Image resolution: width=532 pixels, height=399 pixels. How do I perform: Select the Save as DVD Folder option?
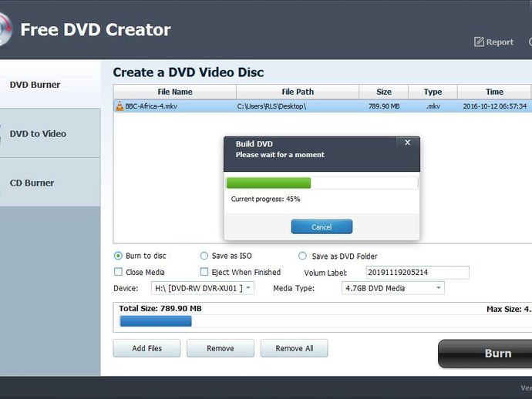pyautogui.click(x=302, y=256)
